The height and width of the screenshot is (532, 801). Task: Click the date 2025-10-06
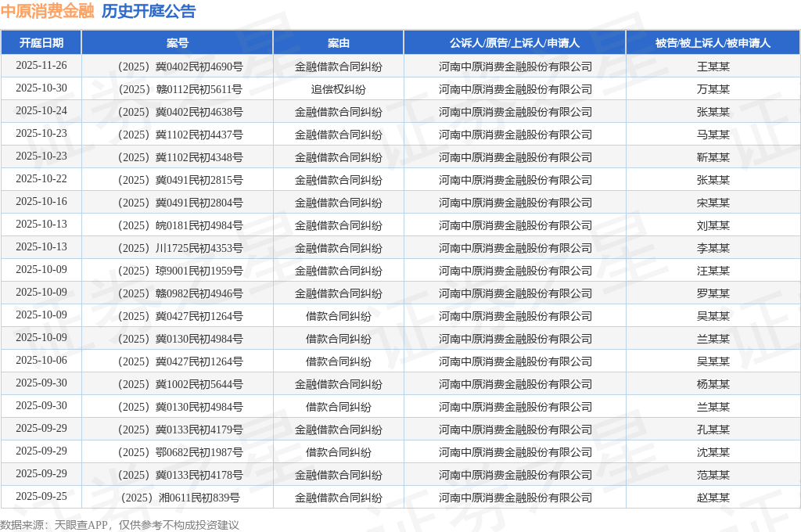click(41, 361)
